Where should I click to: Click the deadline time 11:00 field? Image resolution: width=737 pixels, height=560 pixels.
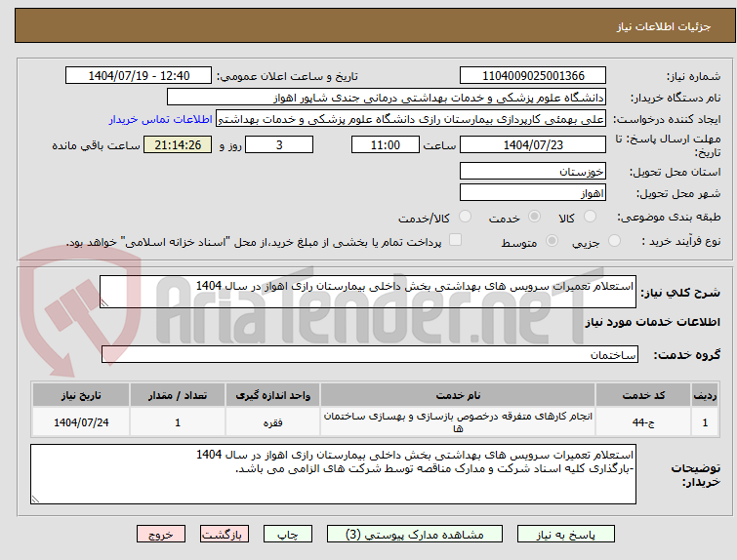pyautogui.click(x=386, y=144)
